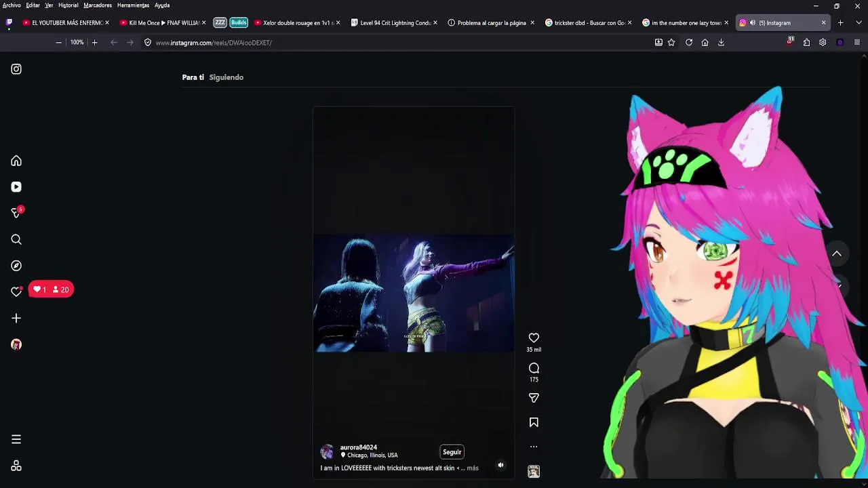Open the notification bubble showing 1 and 20

(51, 289)
